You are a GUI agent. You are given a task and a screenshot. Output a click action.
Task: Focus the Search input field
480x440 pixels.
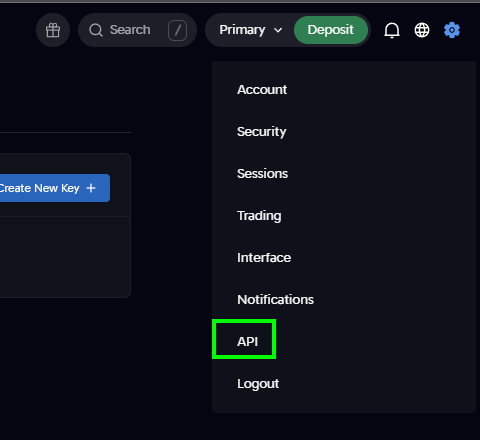[137, 30]
